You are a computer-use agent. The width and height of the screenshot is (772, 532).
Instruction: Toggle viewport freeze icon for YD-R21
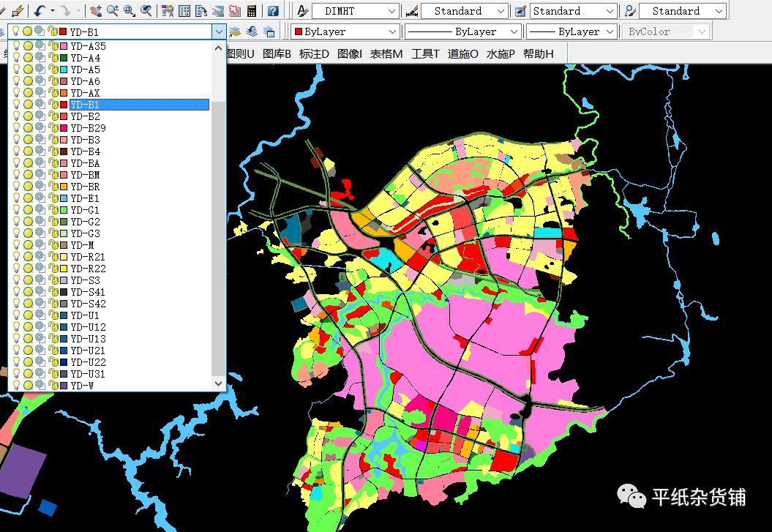[x=40, y=256]
